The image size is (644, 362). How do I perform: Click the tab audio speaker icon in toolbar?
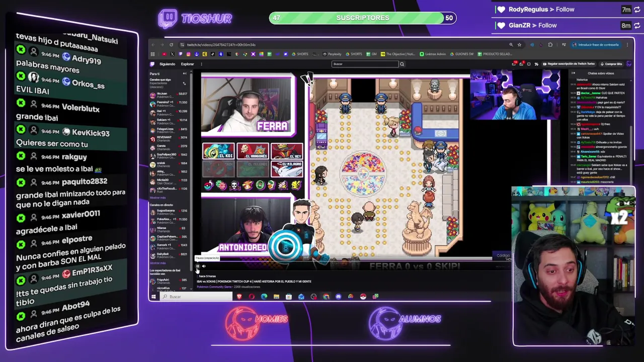pyautogui.click(x=532, y=45)
